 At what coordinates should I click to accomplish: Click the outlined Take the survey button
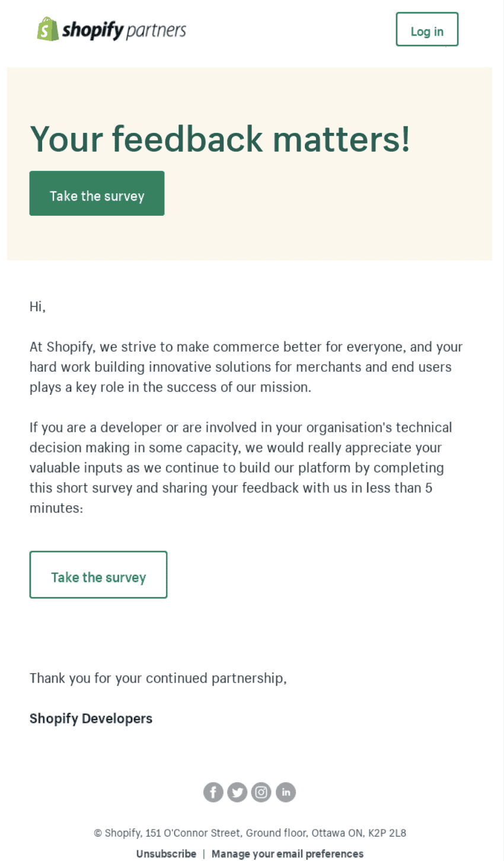pos(98,574)
